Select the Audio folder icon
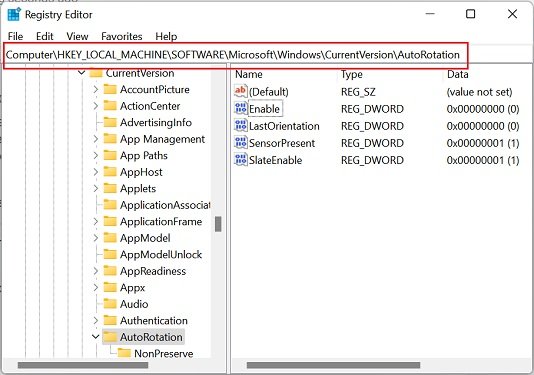 [x=110, y=304]
